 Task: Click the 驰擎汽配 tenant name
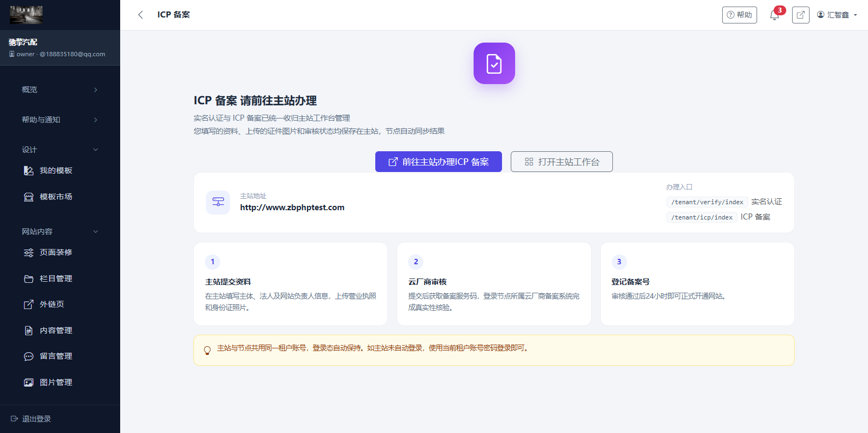pos(23,42)
